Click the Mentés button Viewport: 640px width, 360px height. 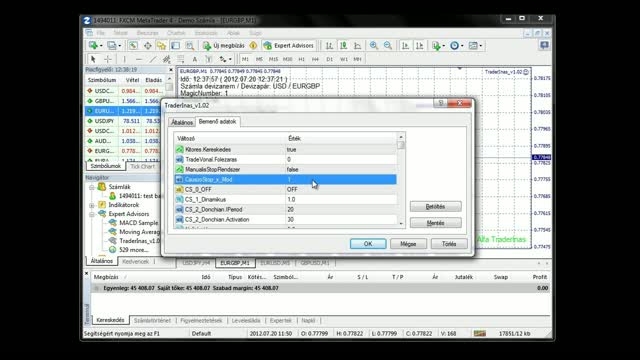pyautogui.click(x=436, y=223)
